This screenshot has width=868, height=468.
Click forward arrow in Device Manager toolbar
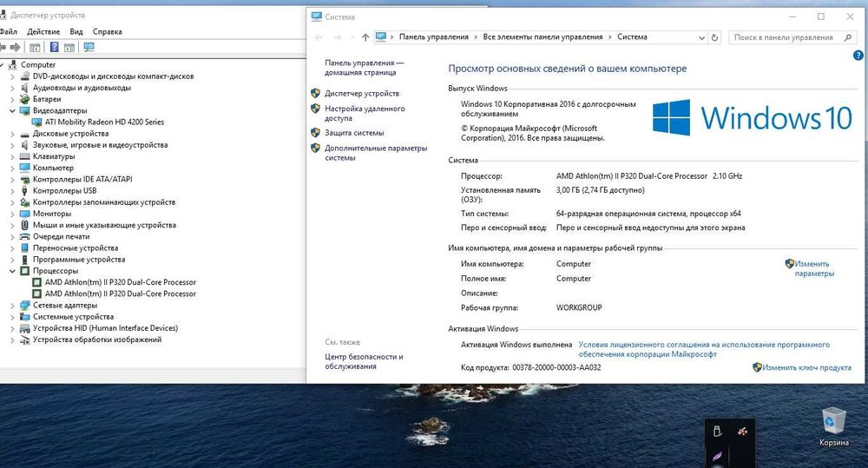click(x=16, y=48)
